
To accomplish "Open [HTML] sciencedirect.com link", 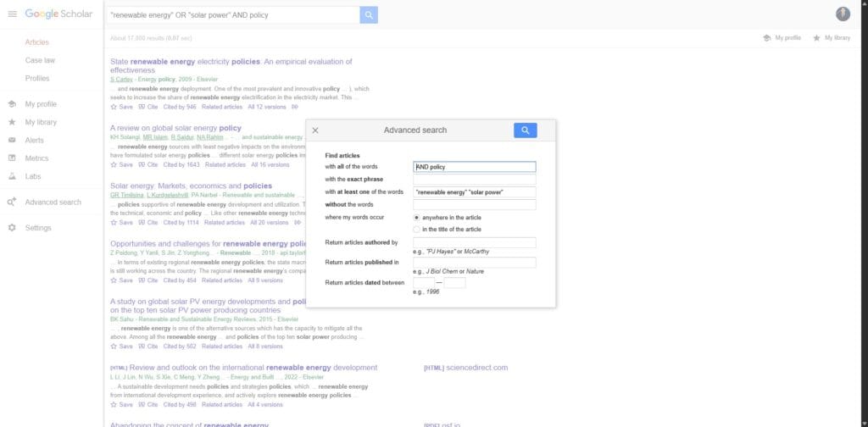I will click(465, 368).
